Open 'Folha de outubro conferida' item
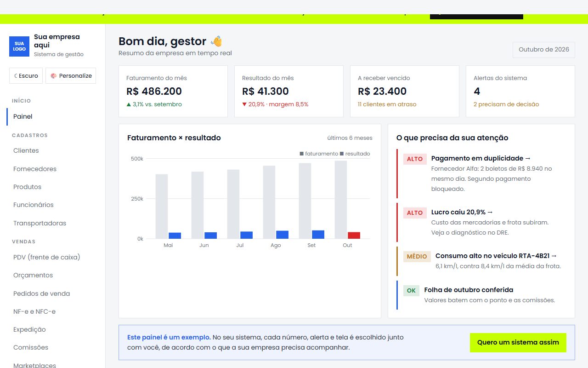The image size is (588, 368). [469, 290]
